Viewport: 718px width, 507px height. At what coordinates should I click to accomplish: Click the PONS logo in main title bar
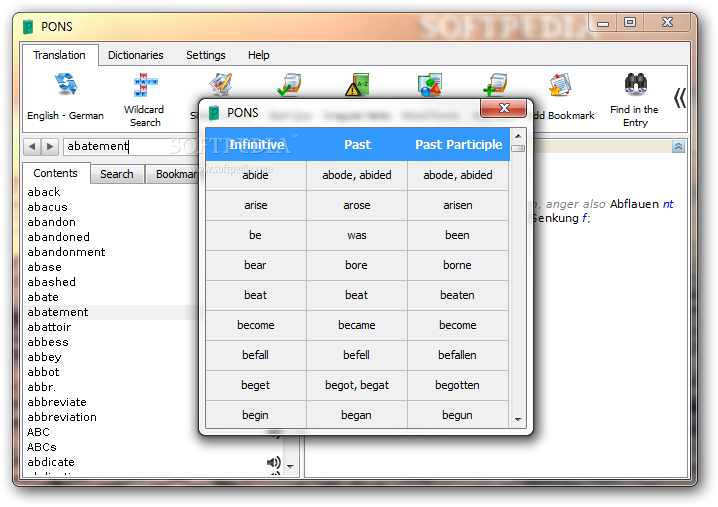(28, 27)
